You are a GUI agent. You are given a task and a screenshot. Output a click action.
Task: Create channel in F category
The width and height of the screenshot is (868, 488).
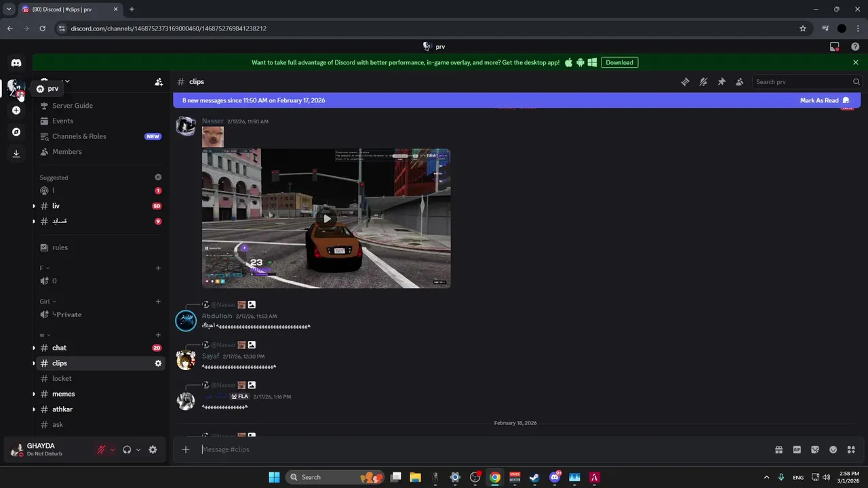158,268
